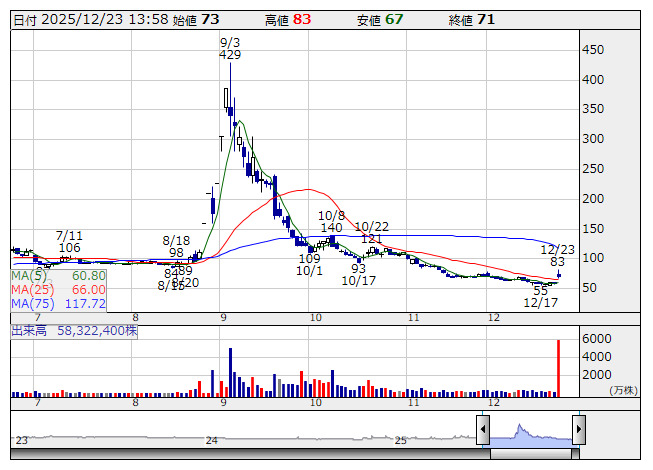
Task: Click the 7/11 high annotation of 106
Action: [69, 248]
